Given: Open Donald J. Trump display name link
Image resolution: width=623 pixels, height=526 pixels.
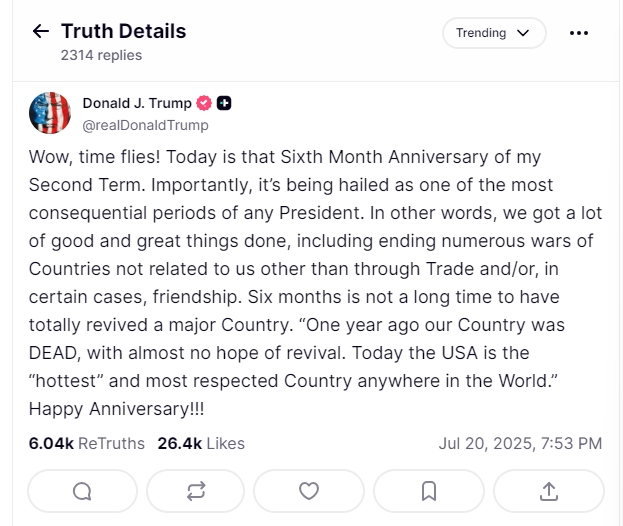Looking at the screenshot, I should point(136,103).
